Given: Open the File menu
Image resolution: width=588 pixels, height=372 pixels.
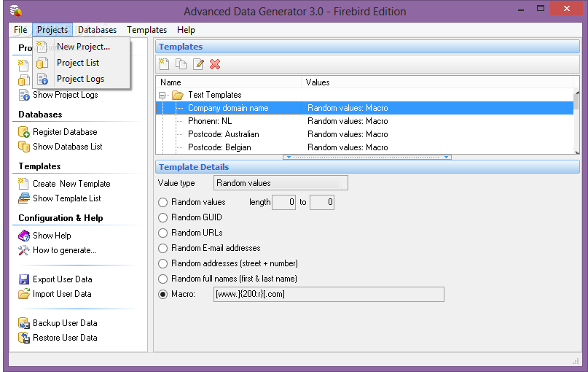Looking at the screenshot, I should tap(20, 30).
